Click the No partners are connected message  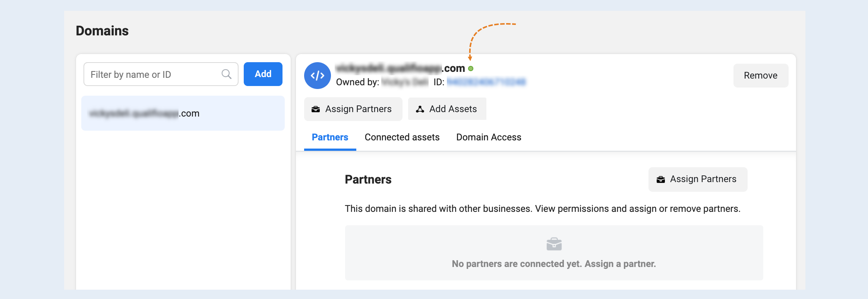click(554, 264)
